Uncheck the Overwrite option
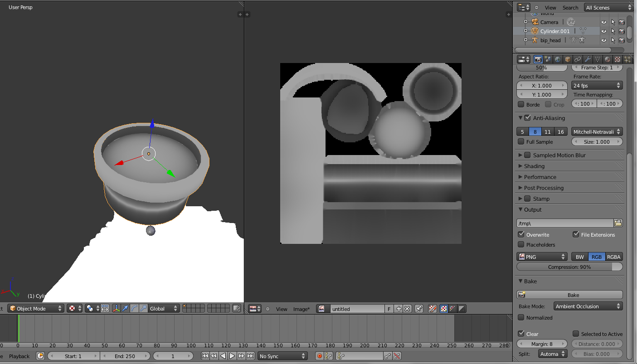637x364 pixels. click(x=521, y=234)
